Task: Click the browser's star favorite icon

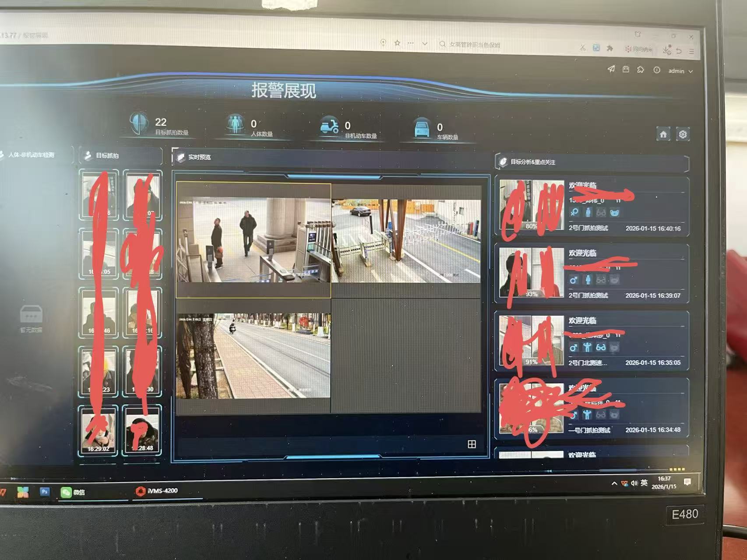Action: 397,43
